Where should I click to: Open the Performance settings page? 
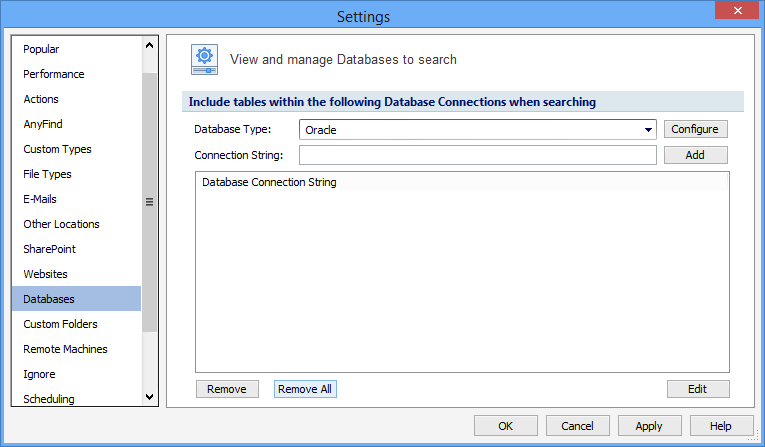(54, 74)
